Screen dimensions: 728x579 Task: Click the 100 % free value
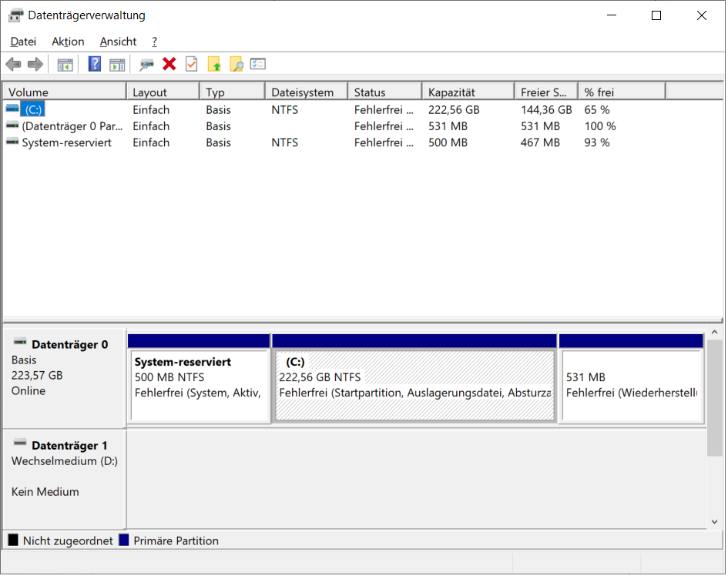600,126
